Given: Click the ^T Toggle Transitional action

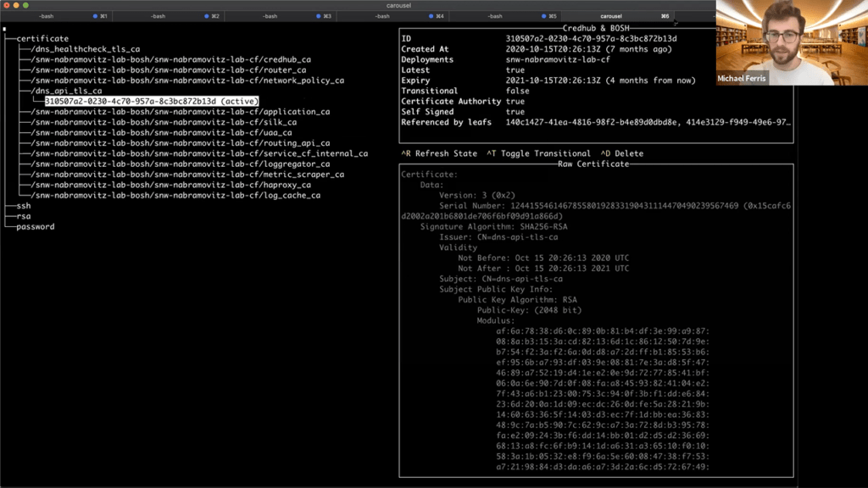Looking at the screenshot, I should pyautogui.click(x=538, y=154).
